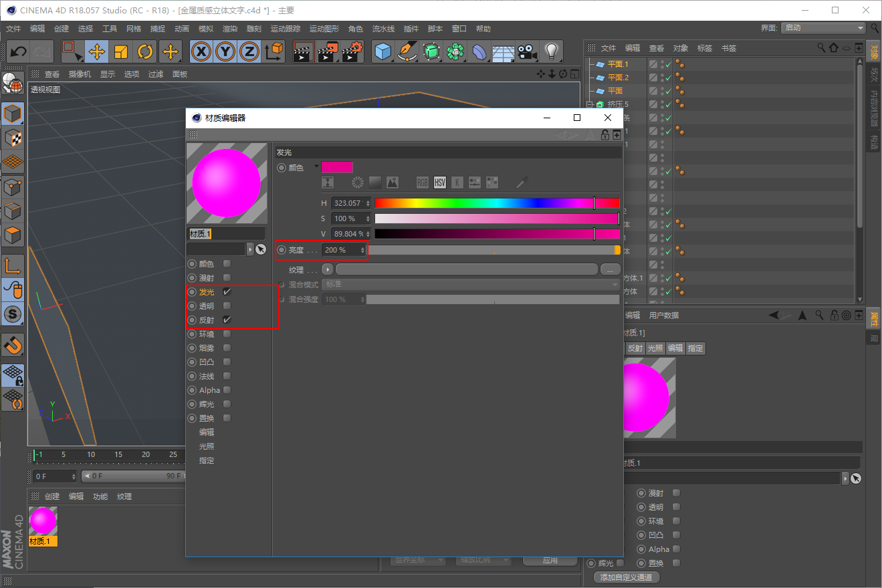
Task: Open the arrow menu below the material name
Action: point(250,249)
